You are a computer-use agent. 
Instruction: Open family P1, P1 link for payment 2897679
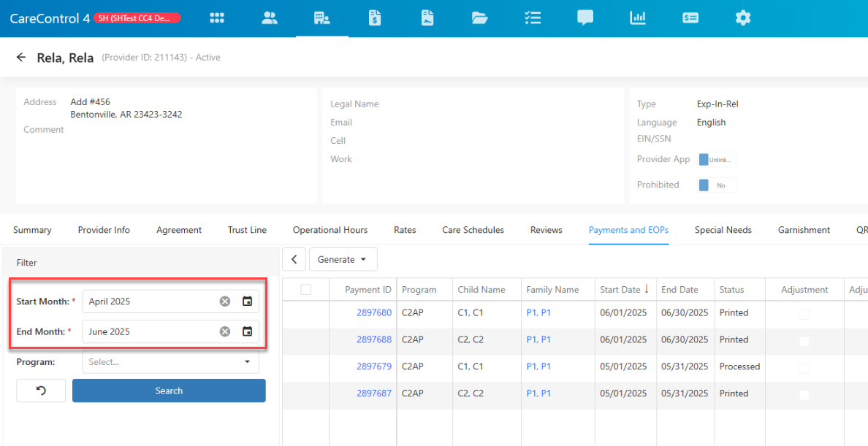pos(538,366)
